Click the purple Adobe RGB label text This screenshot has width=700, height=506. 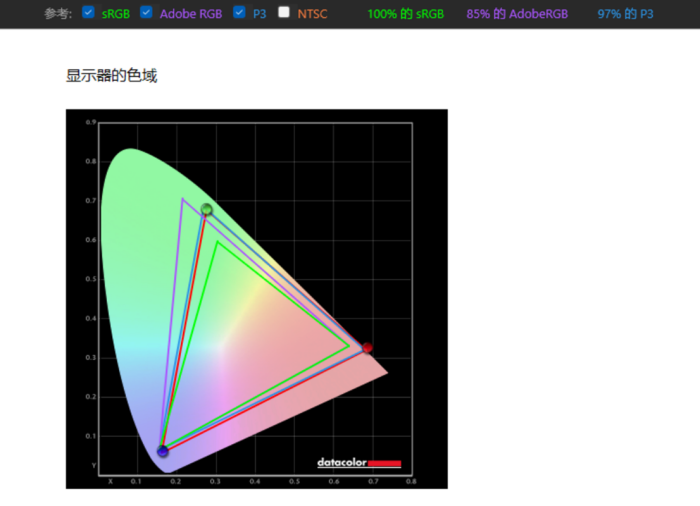[192, 14]
